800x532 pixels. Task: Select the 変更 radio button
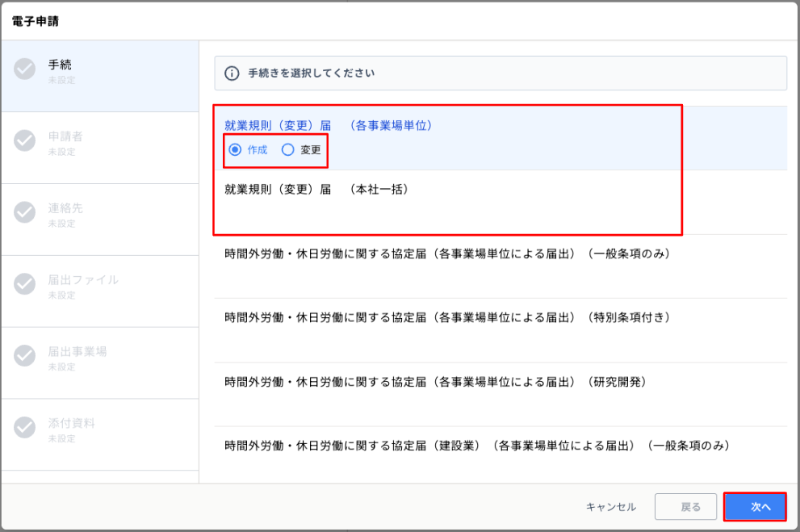tap(287, 150)
